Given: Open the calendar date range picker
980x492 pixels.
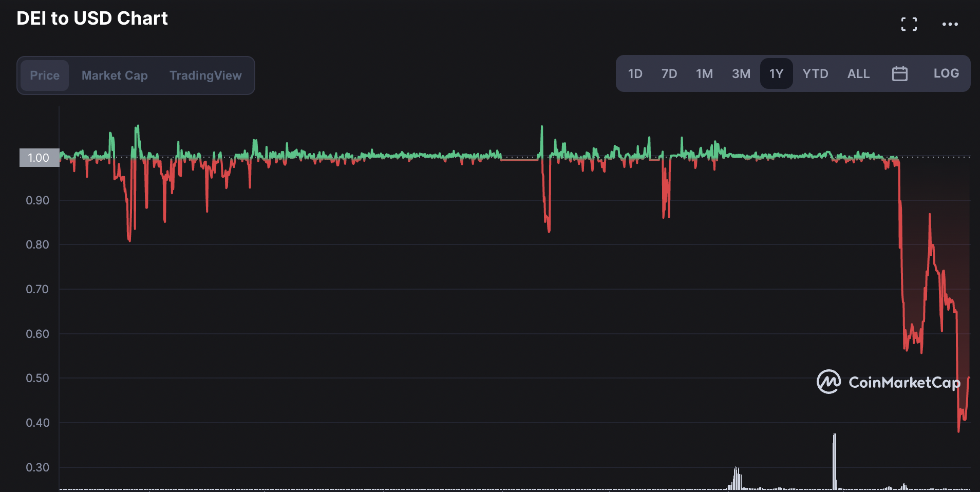Looking at the screenshot, I should pos(899,73).
